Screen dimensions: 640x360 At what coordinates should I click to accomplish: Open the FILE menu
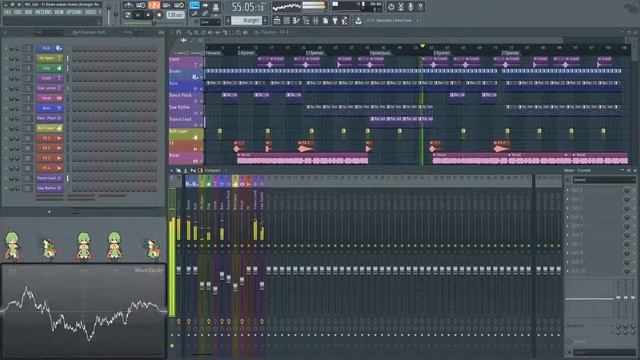click(7, 12)
